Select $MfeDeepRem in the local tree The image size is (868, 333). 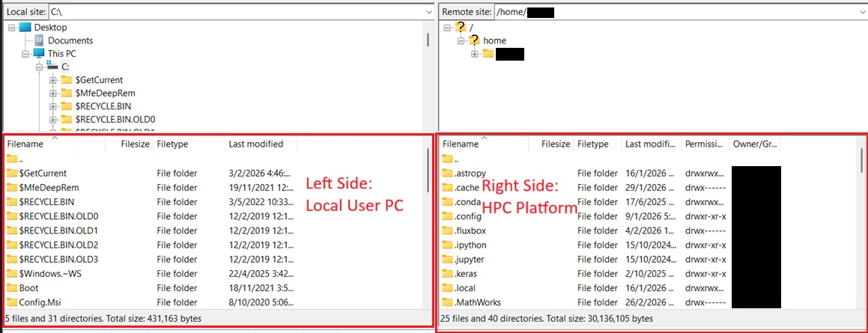coord(105,94)
